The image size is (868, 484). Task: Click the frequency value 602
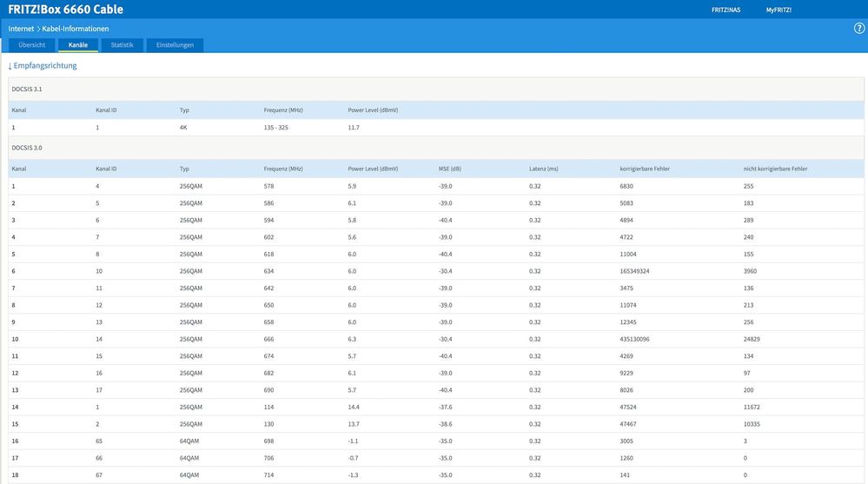[x=269, y=237]
